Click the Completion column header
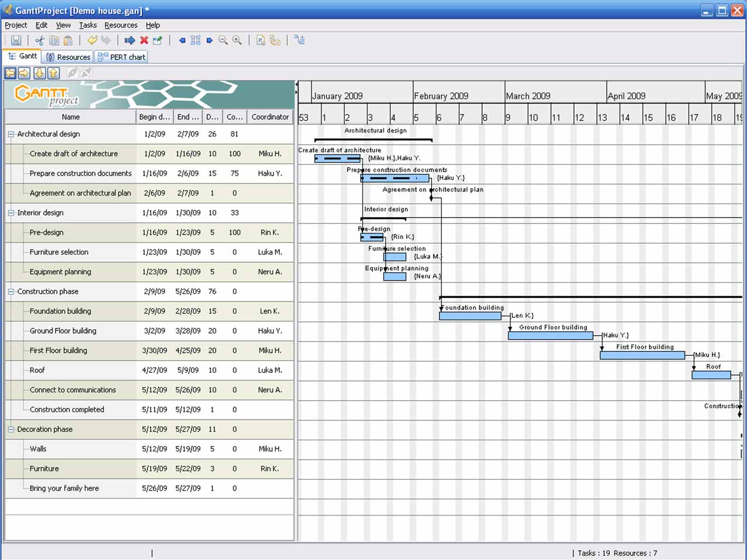 coord(235,117)
